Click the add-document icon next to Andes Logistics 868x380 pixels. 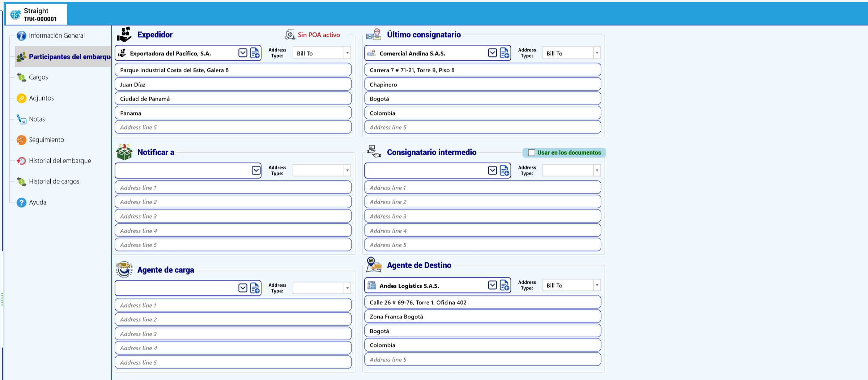click(x=505, y=286)
